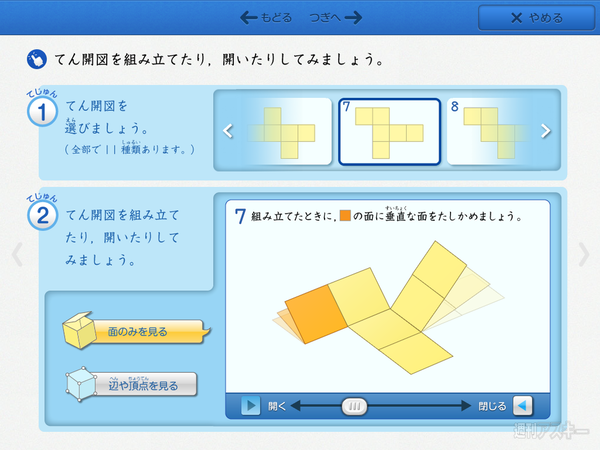Click step 1 circle badge
Screen dimensions: 600x450
tap(42, 112)
